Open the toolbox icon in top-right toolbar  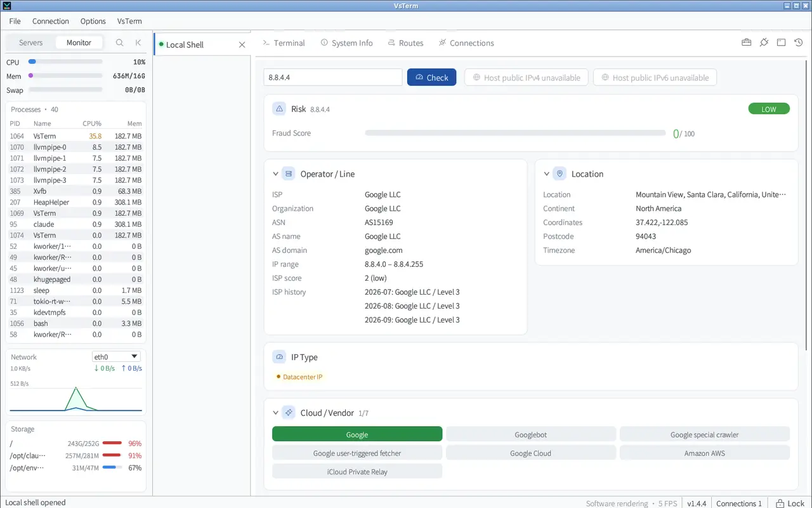pos(747,43)
